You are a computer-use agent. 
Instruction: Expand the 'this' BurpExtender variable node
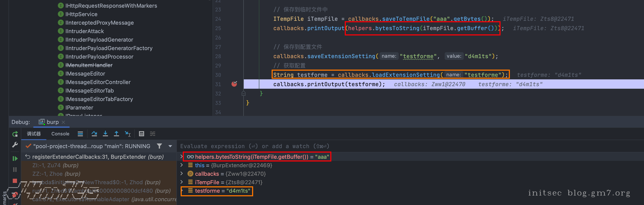coord(182,165)
